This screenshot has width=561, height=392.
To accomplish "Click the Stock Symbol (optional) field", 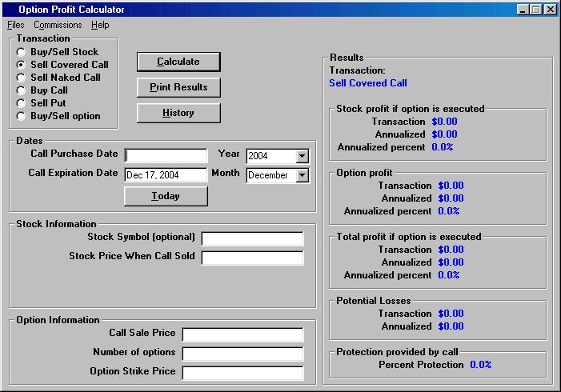I will (253, 238).
